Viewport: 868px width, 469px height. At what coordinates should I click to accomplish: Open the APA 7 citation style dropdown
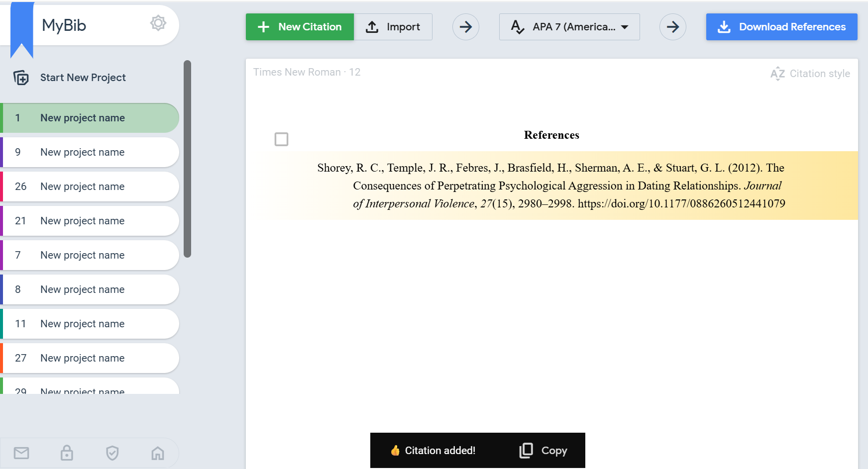569,27
